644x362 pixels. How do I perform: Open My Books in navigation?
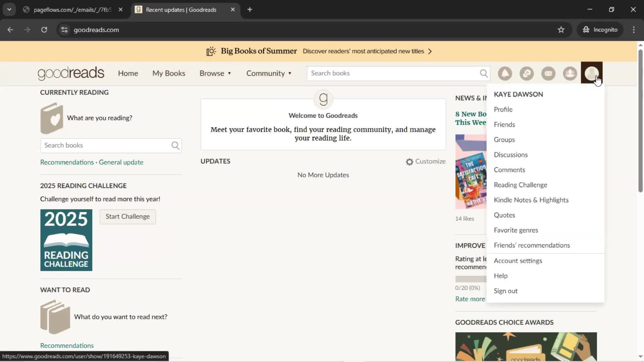[169, 73]
